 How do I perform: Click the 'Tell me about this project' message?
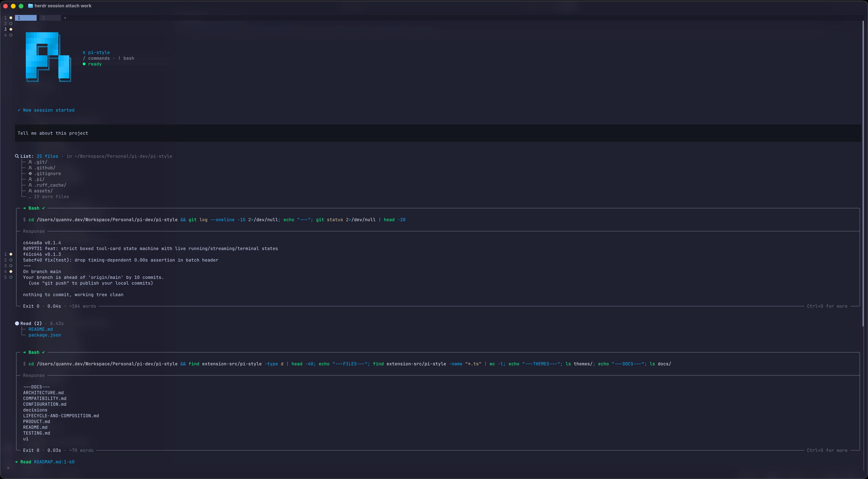(438, 133)
